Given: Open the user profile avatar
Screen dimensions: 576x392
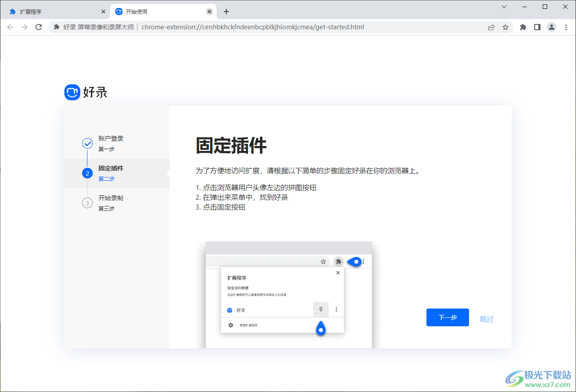Looking at the screenshot, I should click(552, 27).
